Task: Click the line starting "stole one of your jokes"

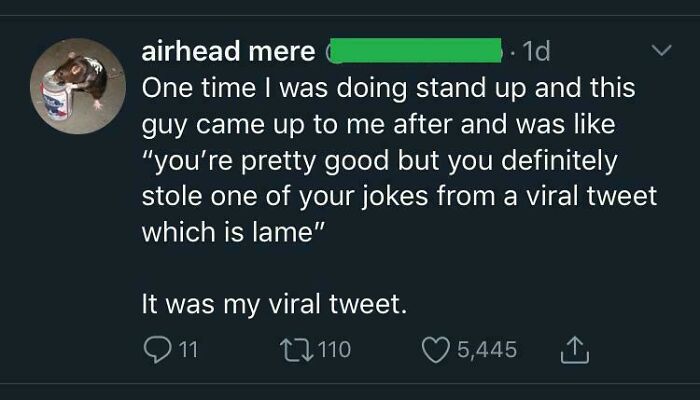Action: click(x=400, y=196)
